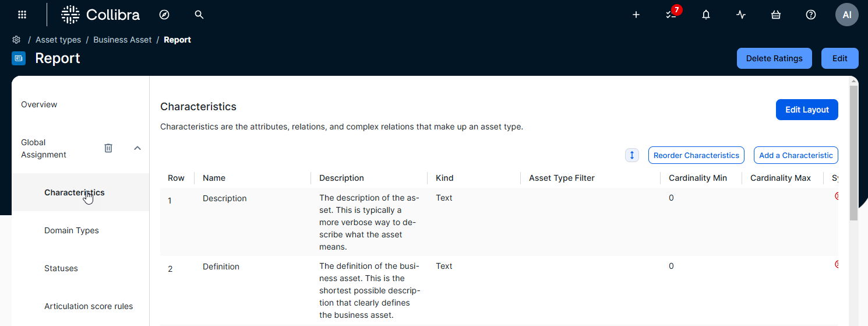Select the Domain Types tab

[72, 230]
